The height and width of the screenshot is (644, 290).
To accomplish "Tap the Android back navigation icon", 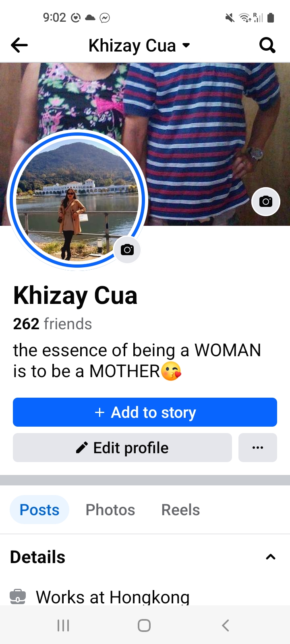I will pyautogui.click(x=226, y=625).
